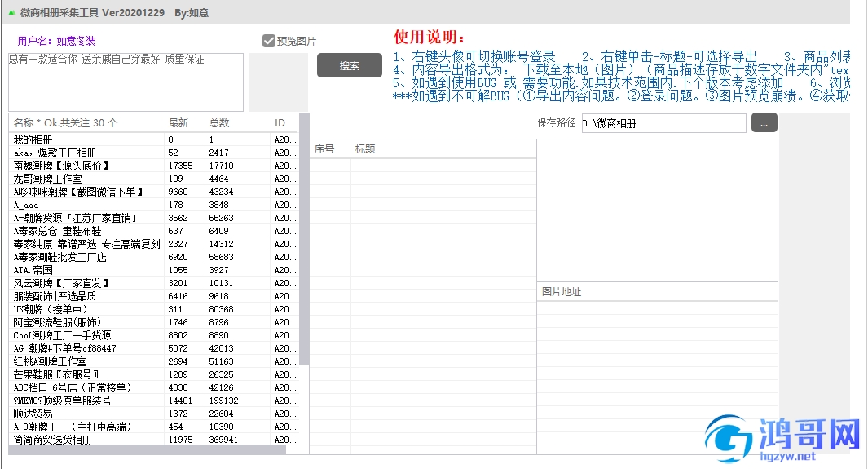This screenshot has height=469, width=868.
Task: Sort by the 最新 column header
Action: 184,123
